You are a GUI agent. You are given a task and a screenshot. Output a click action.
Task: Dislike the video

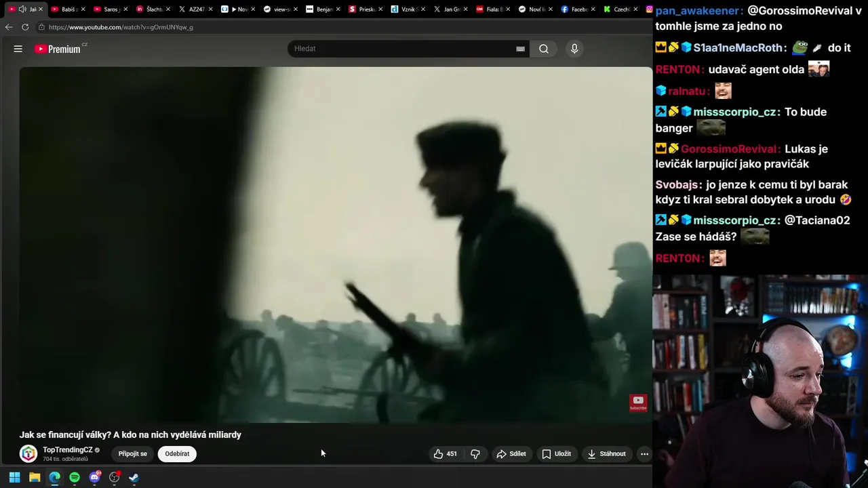point(475,454)
